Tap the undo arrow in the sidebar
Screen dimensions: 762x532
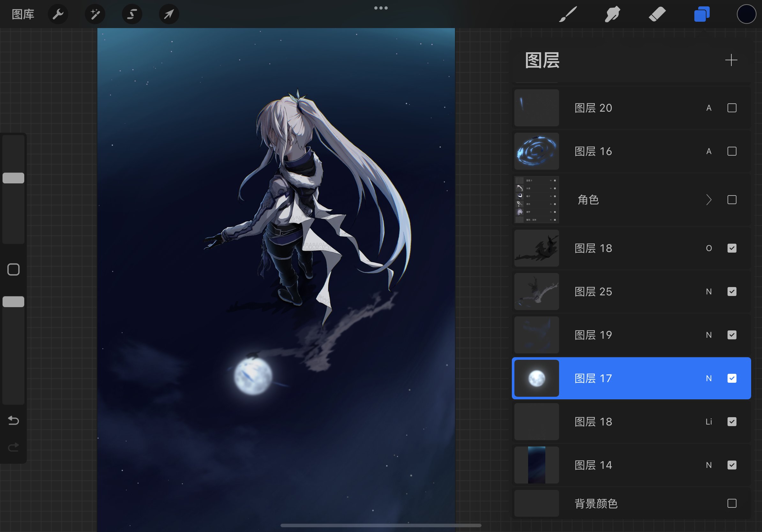13,421
